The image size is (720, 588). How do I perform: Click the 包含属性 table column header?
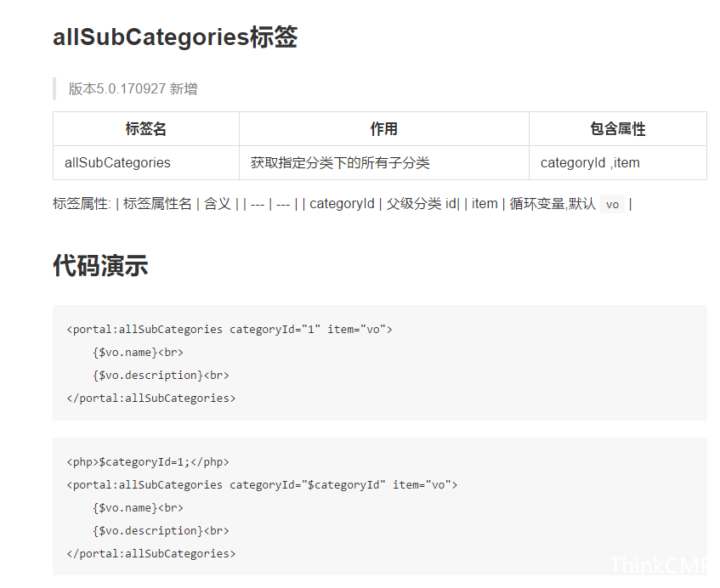coord(618,129)
